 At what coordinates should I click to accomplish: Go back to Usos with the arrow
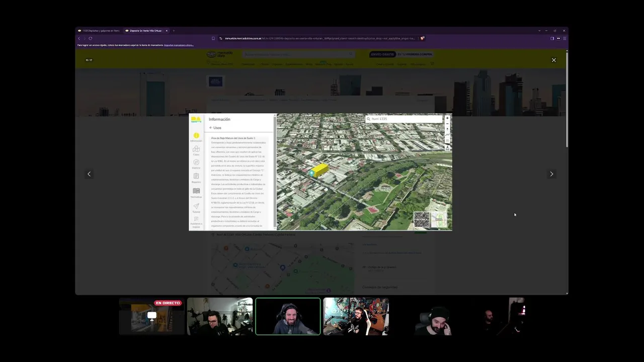[211, 128]
